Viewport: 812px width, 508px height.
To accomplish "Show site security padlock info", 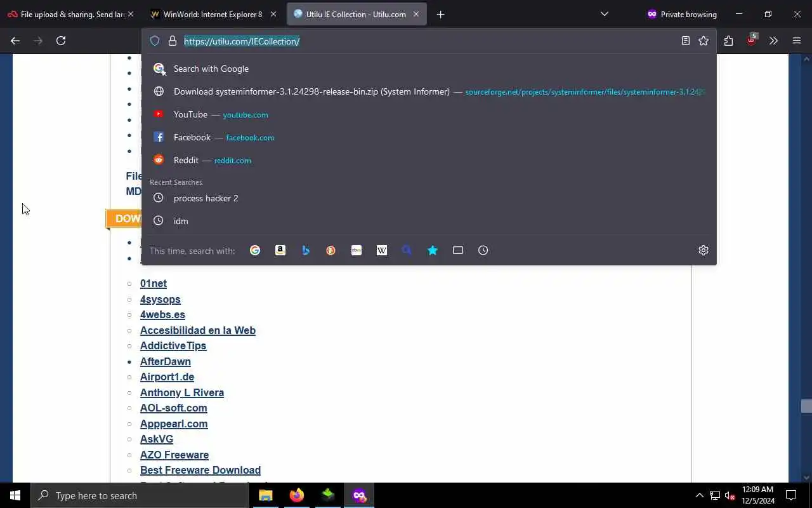I will click(x=172, y=41).
